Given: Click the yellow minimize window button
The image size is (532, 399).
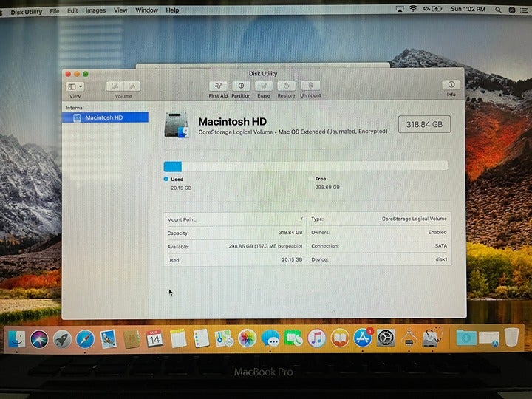Looking at the screenshot, I should point(77,74).
